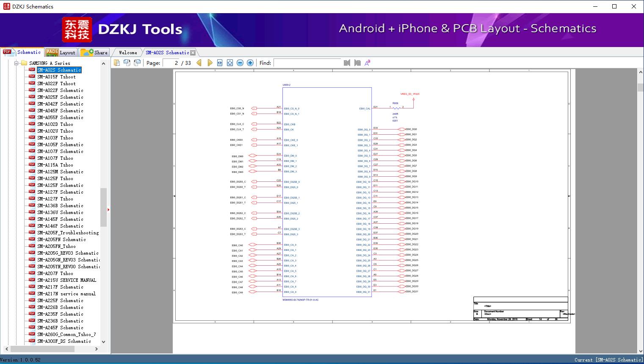Image resolution: width=644 pixels, height=364 pixels.
Task: Open SM-A103F Tshoo entry
Action: tap(55, 138)
